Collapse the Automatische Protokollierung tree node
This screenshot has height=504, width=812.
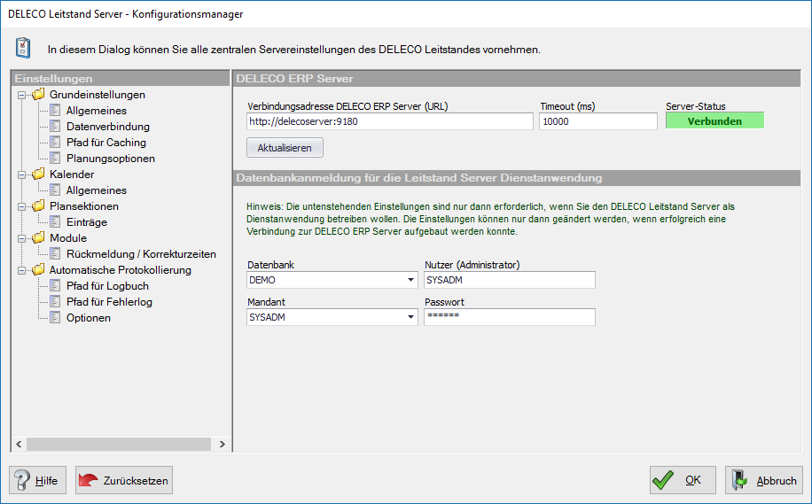pyautogui.click(x=22, y=271)
